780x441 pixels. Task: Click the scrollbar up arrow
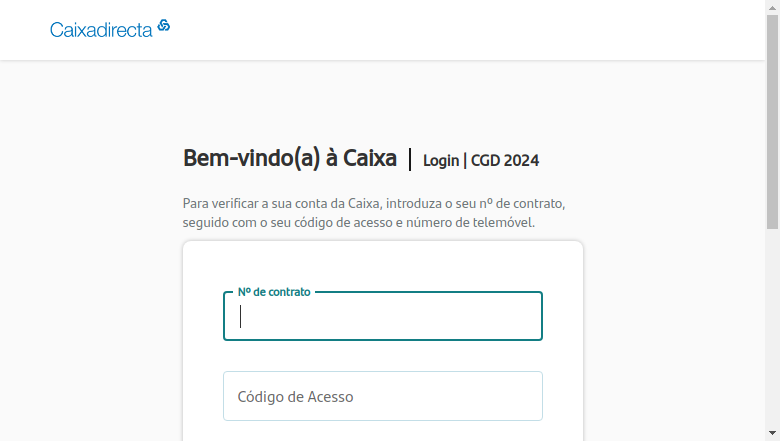[x=772, y=7]
